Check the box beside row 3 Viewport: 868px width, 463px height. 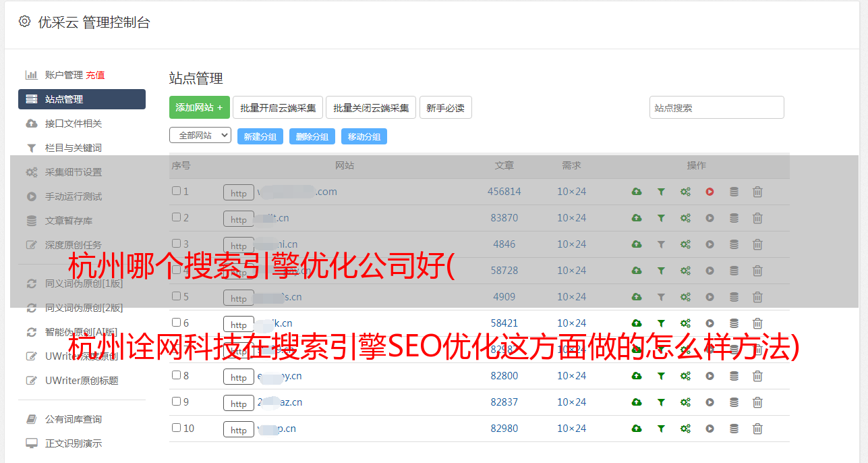tap(176, 244)
